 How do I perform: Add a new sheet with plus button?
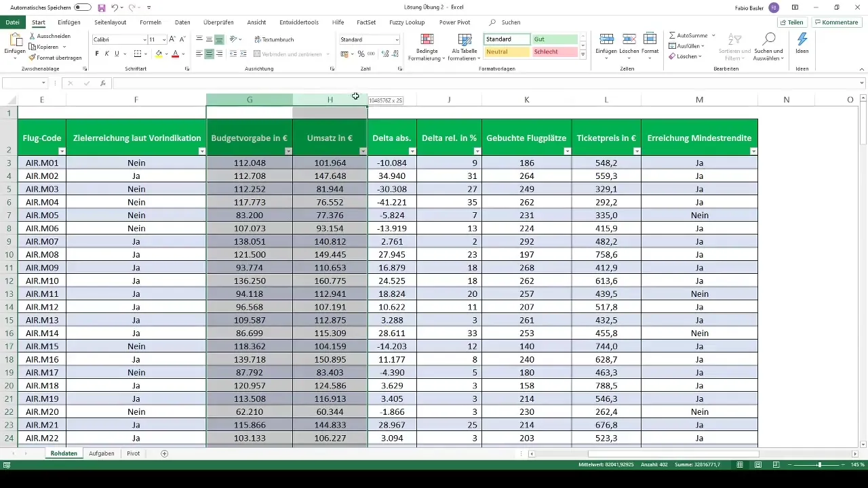point(164,453)
